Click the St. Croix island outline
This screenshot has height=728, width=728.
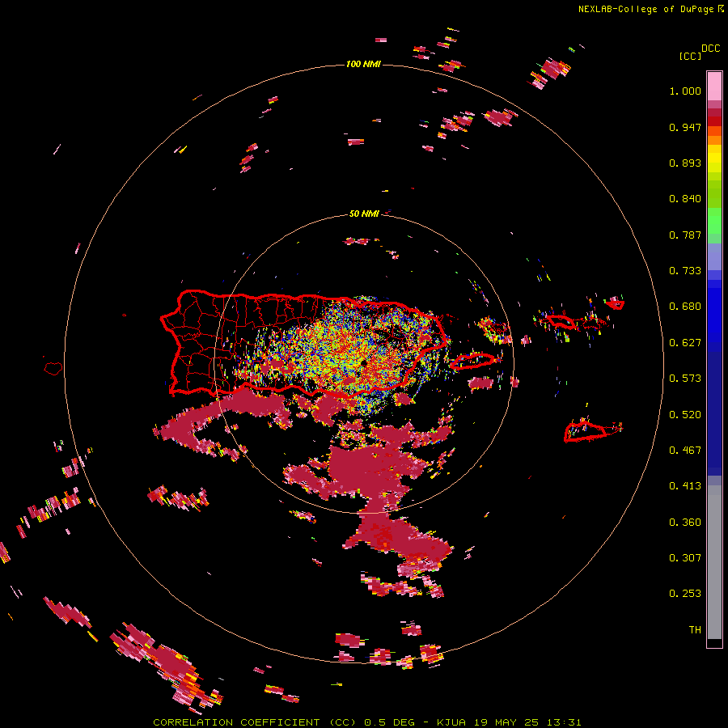[x=585, y=431]
